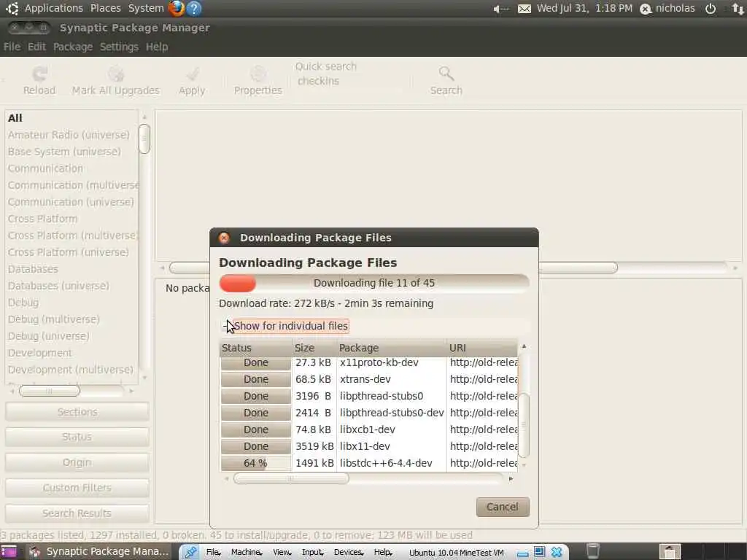Viewport: 747px width, 560px height.
Task: Click the Origin filter button
Action: pyautogui.click(x=77, y=462)
